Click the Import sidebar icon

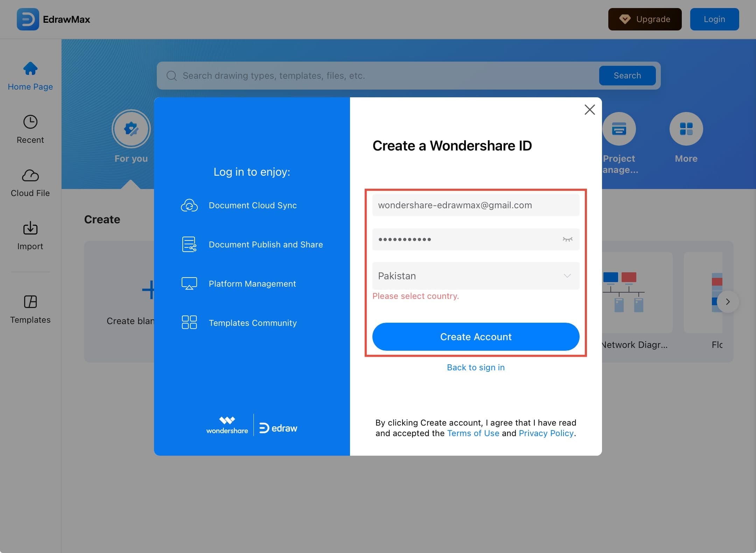click(x=30, y=229)
